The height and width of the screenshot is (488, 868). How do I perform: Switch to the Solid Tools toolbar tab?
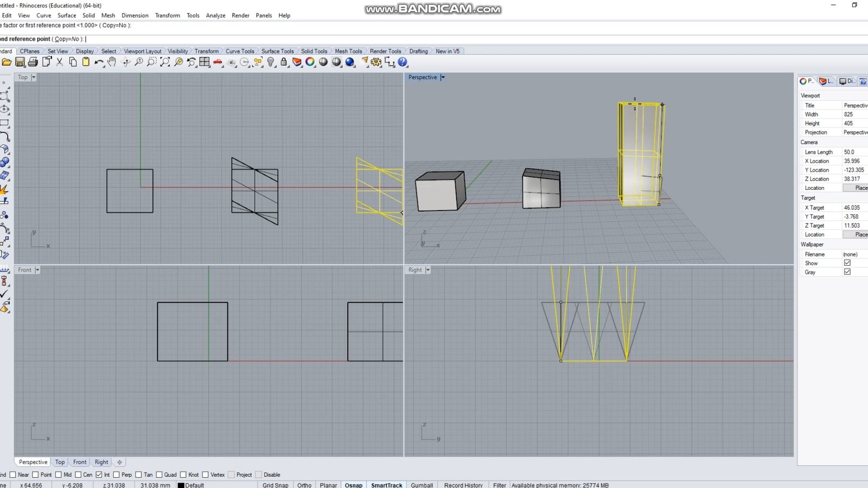coord(314,51)
